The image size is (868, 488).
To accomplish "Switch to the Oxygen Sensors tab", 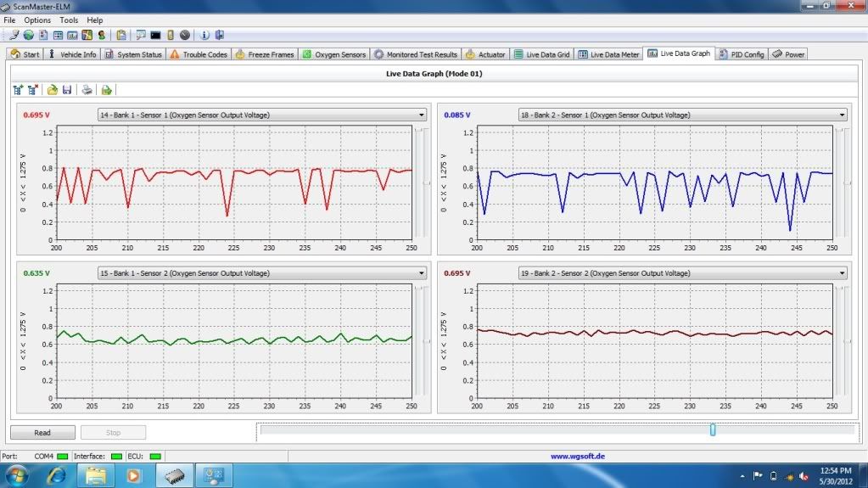I will 333,54.
